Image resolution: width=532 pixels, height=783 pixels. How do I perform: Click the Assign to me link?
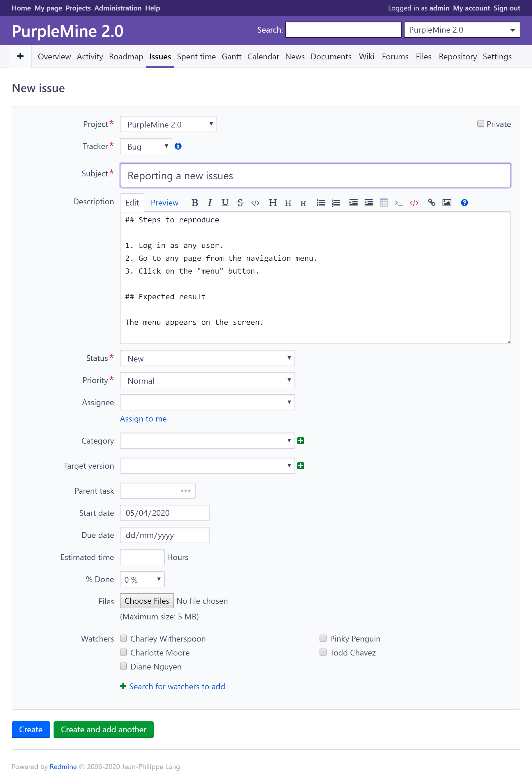(143, 419)
